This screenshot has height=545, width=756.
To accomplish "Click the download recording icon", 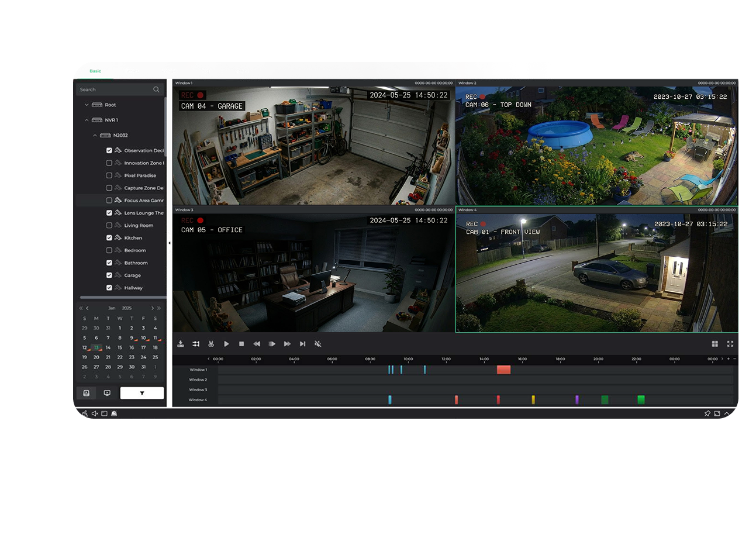I will (x=181, y=344).
